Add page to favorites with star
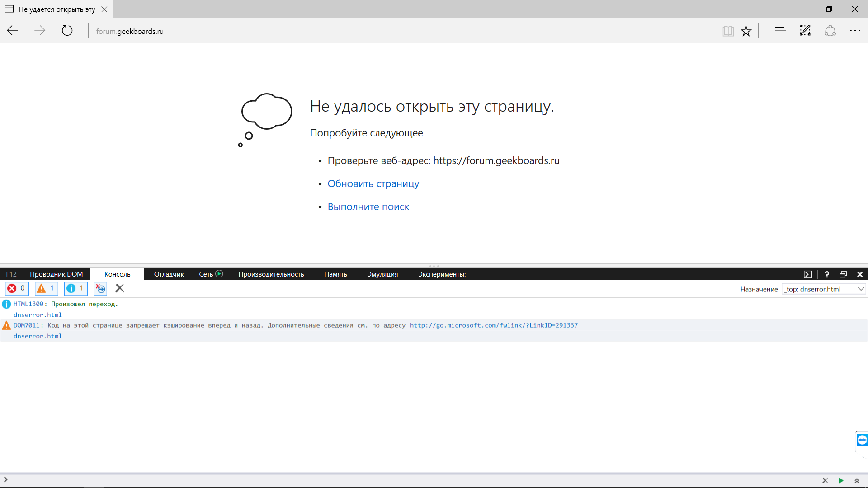Viewport: 868px width, 488px height. pos(746,31)
